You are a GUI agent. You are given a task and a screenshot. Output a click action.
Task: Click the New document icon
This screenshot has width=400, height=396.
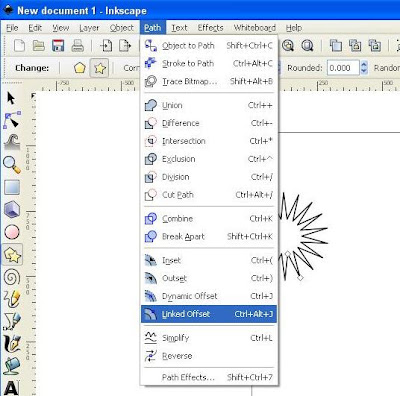19,46
